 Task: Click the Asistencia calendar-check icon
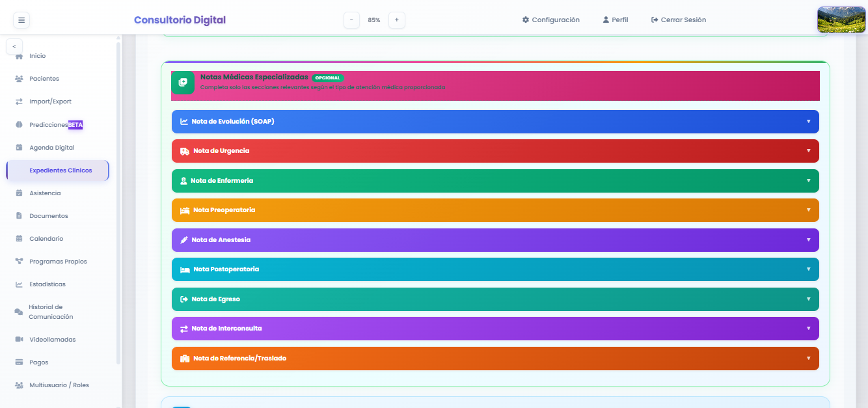click(19, 193)
